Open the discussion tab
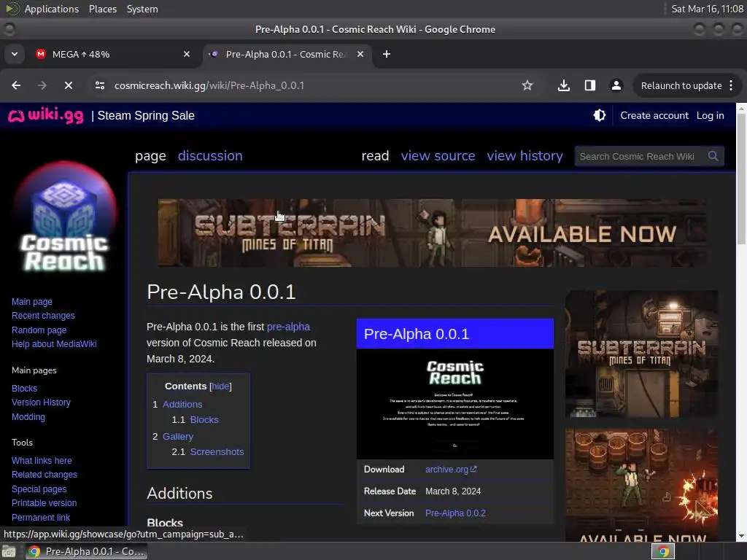Image resolution: width=747 pixels, height=560 pixels. click(x=210, y=156)
